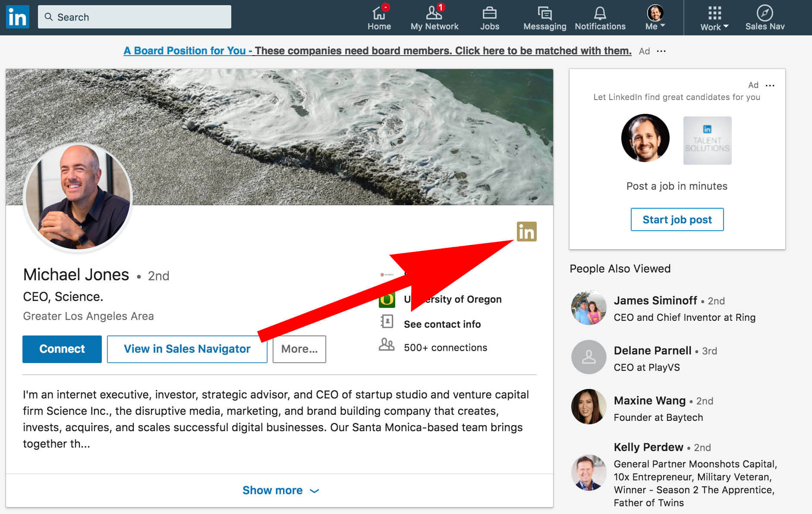Click 'Greater Los Angeles Area' location text
The width and height of the screenshot is (812, 514).
[x=88, y=316]
